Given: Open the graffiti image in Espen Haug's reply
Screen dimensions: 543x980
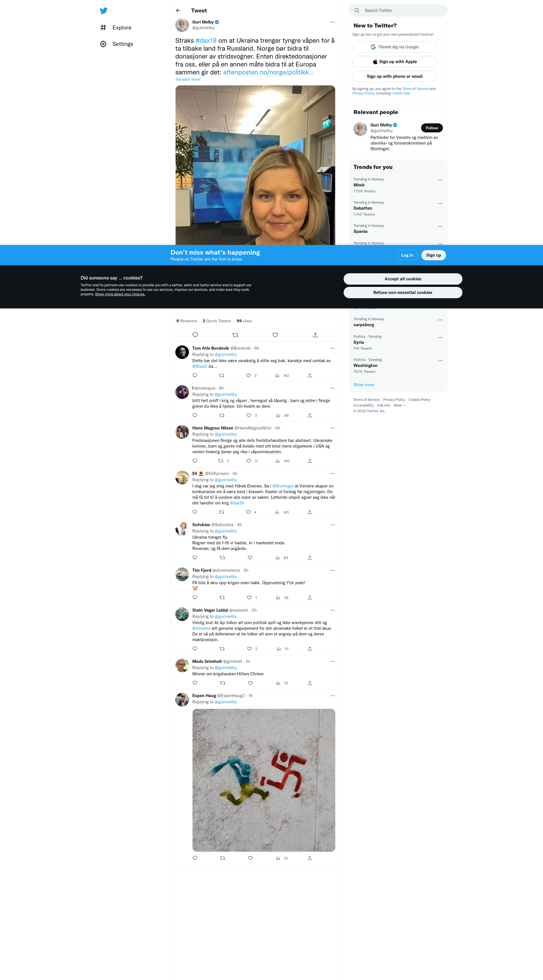Looking at the screenshot, I should [264, 780].
